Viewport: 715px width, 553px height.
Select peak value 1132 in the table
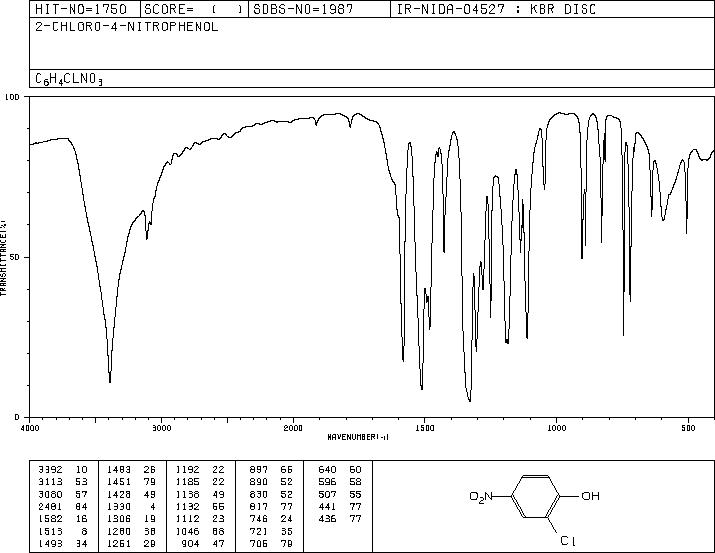pos(187,506)
